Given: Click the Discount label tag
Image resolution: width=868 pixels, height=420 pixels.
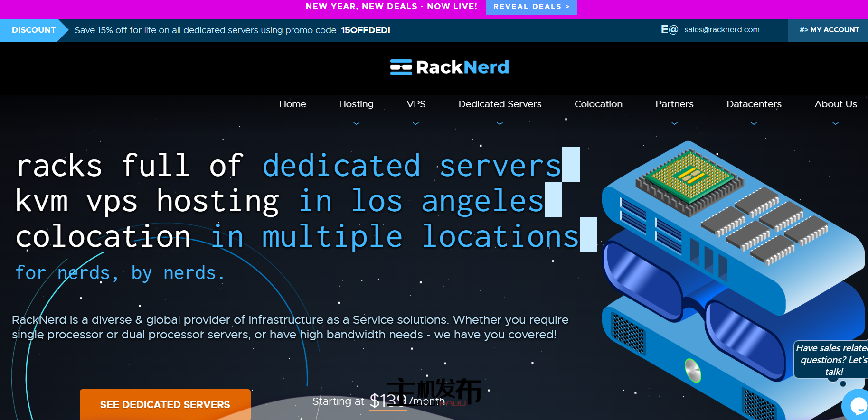Looking at the screenshot, I should (34, 30).
